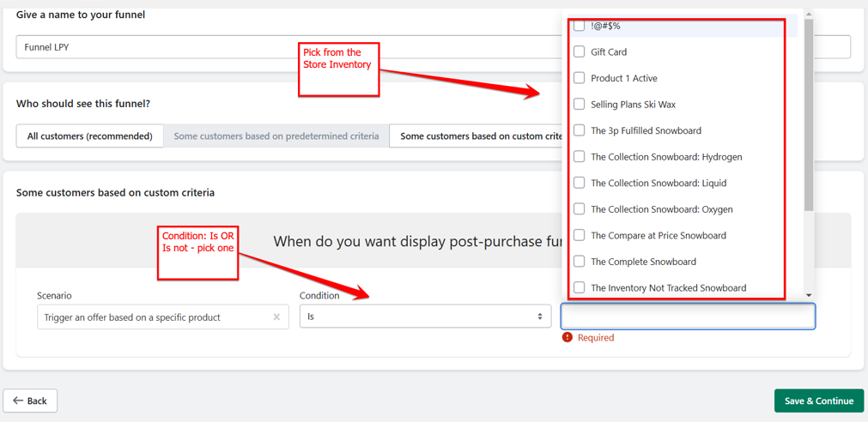868x422 pixels.
Task: Click scrollbar down arrow in product list
Action: (x=809, y=295)
